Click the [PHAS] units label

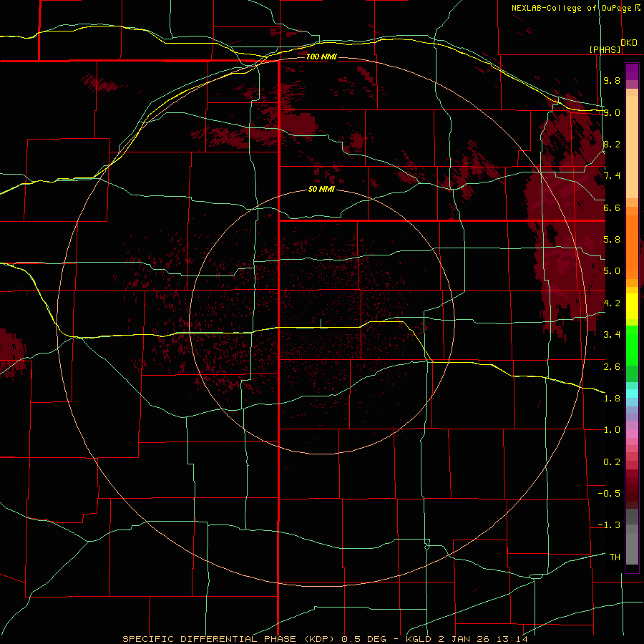tap(605, 49)
